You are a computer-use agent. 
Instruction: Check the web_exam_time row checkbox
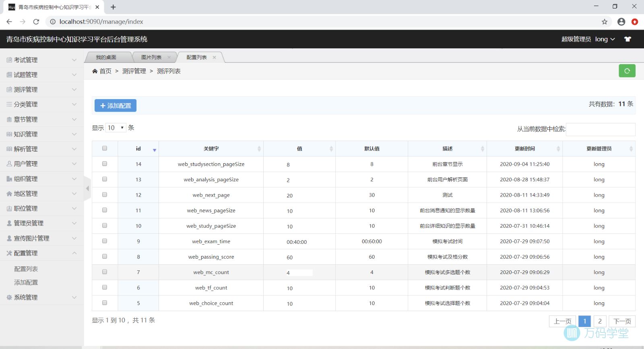pos(105,241)
